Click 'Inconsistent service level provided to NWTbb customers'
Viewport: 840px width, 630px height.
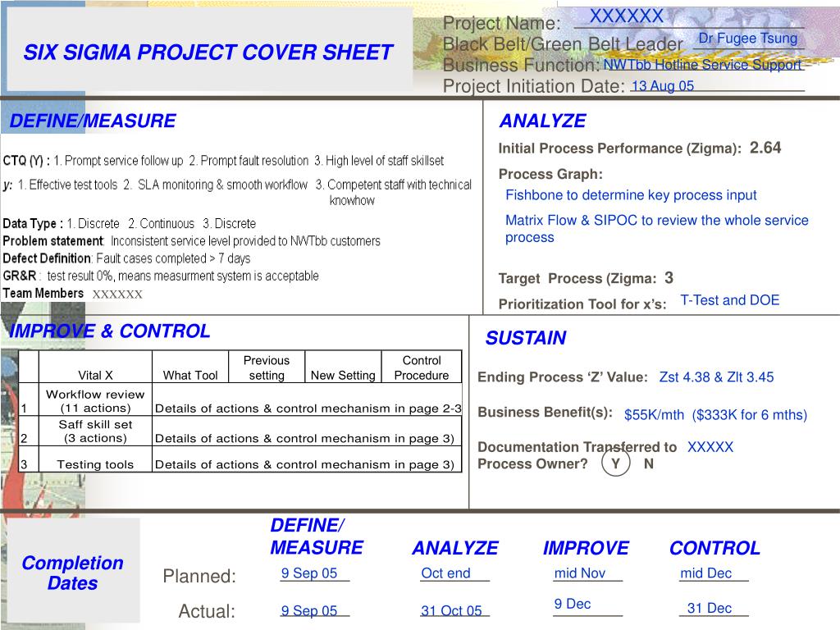(245, 241)
